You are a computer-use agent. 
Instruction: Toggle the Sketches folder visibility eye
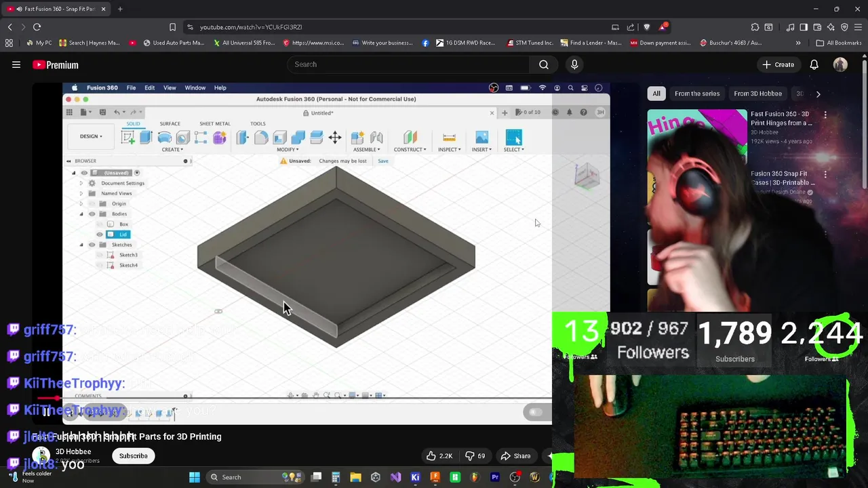pyautogui.click(x=92, y=245)
